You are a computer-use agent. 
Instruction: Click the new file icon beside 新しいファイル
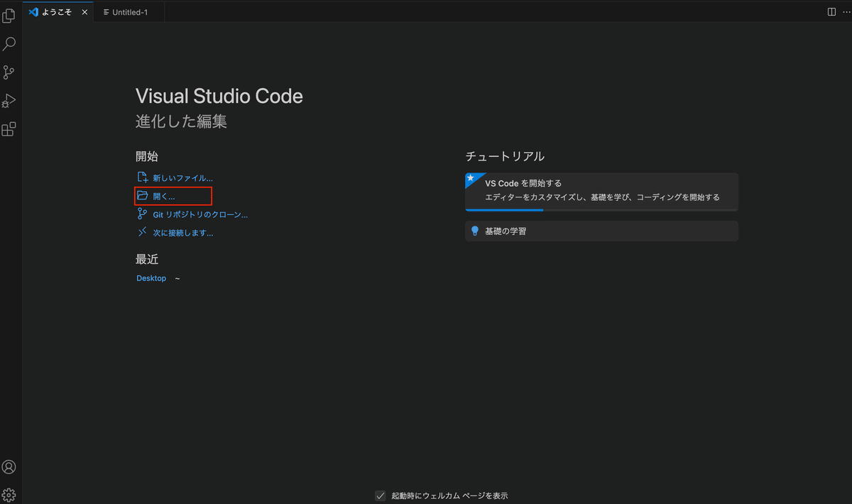pos(142,177)
